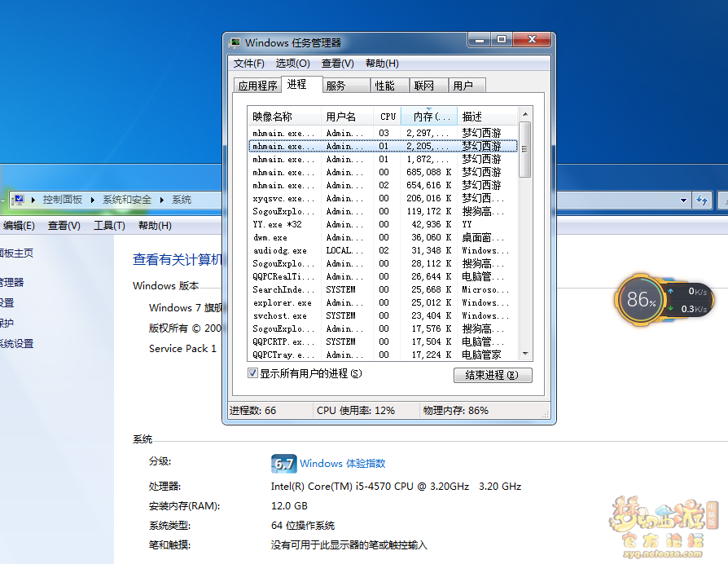Open the 86% memory floating widget
This screenshot has height=564, width=728.
(641, 300)
